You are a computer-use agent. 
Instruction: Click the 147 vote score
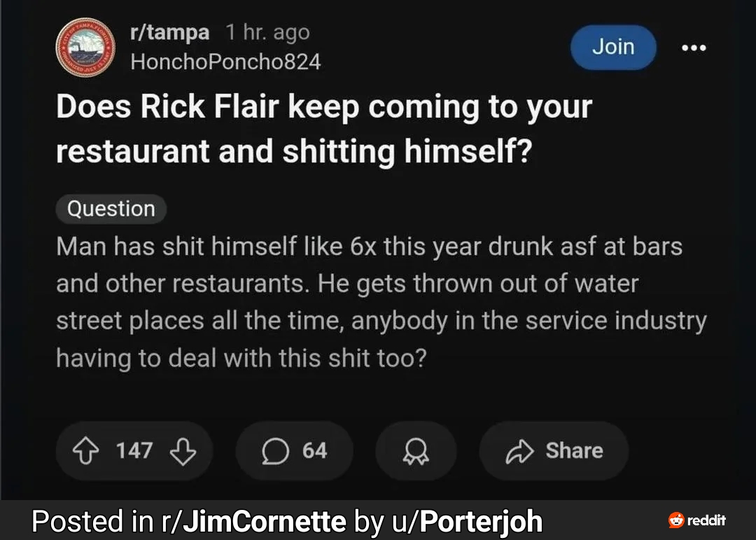pos(134,450)
